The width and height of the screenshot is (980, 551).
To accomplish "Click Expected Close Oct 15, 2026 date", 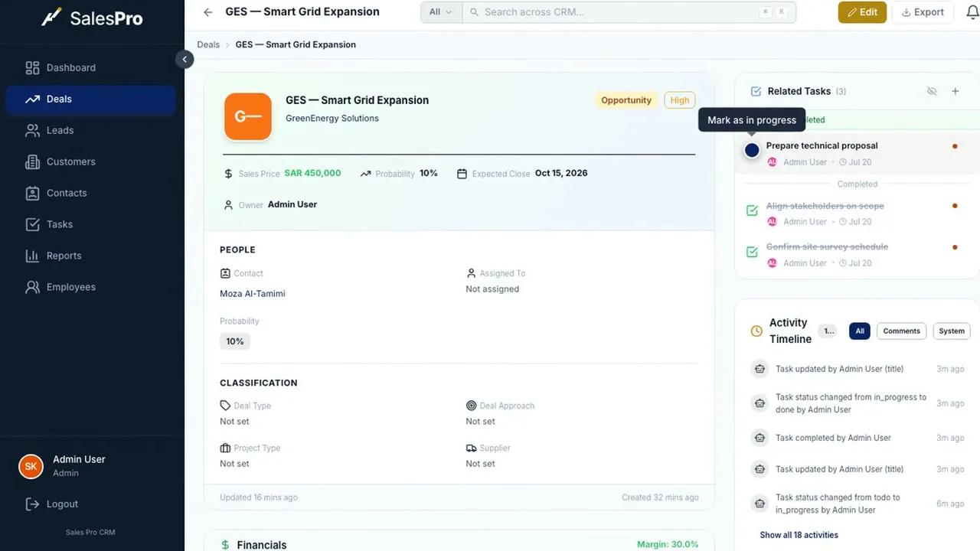I will (561, 173).
